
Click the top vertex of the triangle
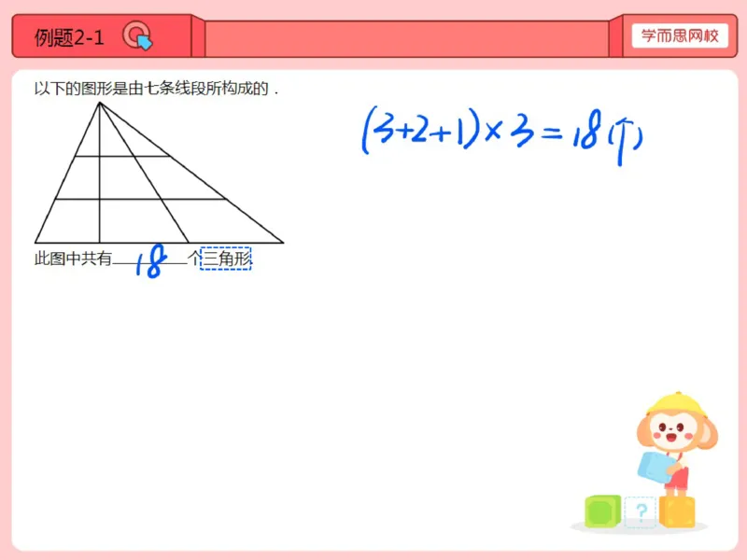pyautogui.click(x=100, y=103)
